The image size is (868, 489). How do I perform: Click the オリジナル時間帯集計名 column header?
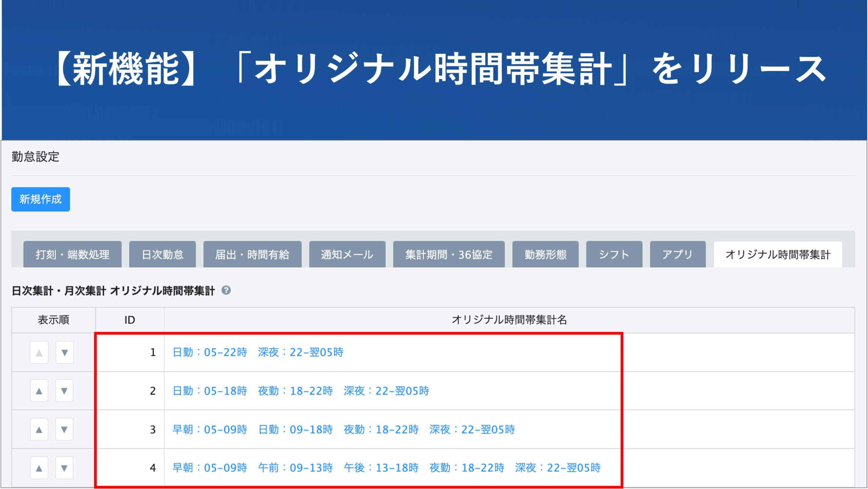(x=509, y=320)
